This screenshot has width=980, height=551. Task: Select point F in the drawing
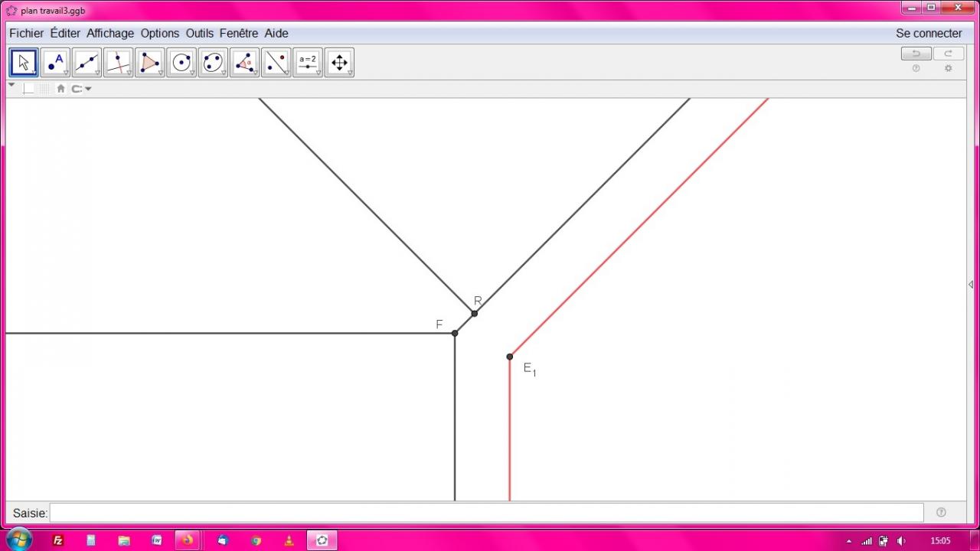[455, 334]
